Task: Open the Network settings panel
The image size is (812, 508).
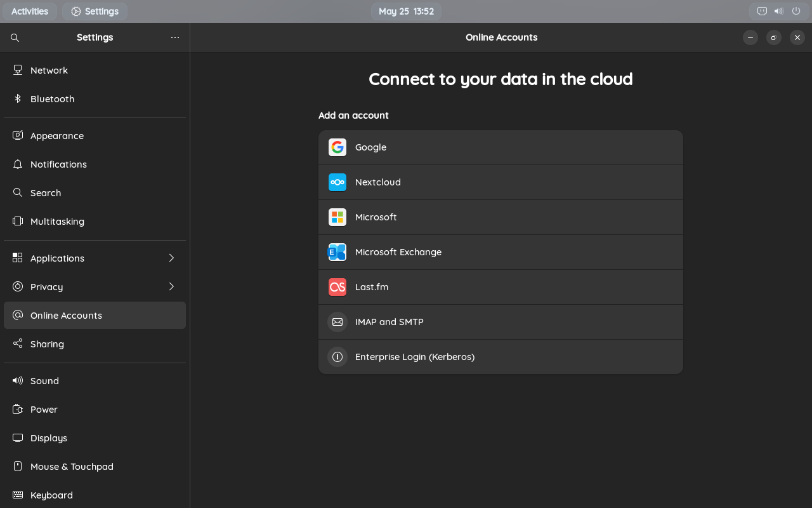Action: point(95,70)
